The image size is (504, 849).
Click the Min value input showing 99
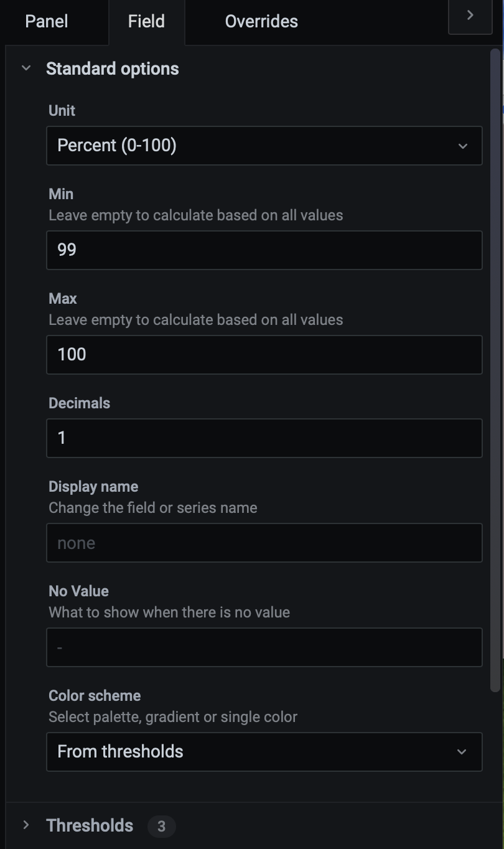(x=264, y=250)
